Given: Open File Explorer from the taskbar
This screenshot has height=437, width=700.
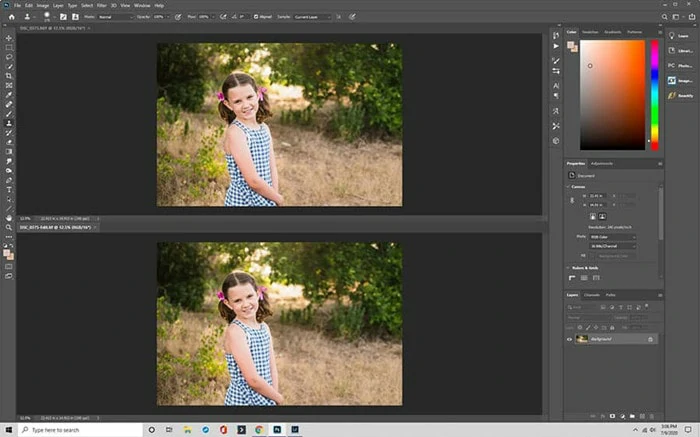Looking at the screenshot, I should click(188, 430).
